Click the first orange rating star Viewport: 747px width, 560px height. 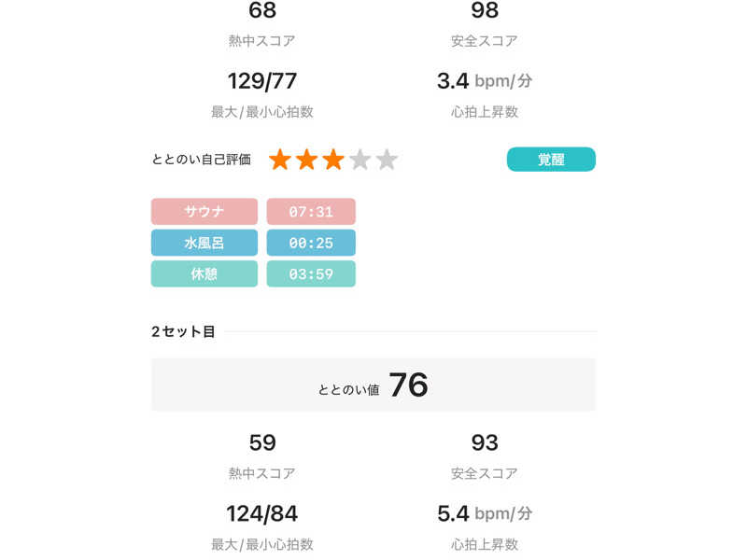(280, 160)
